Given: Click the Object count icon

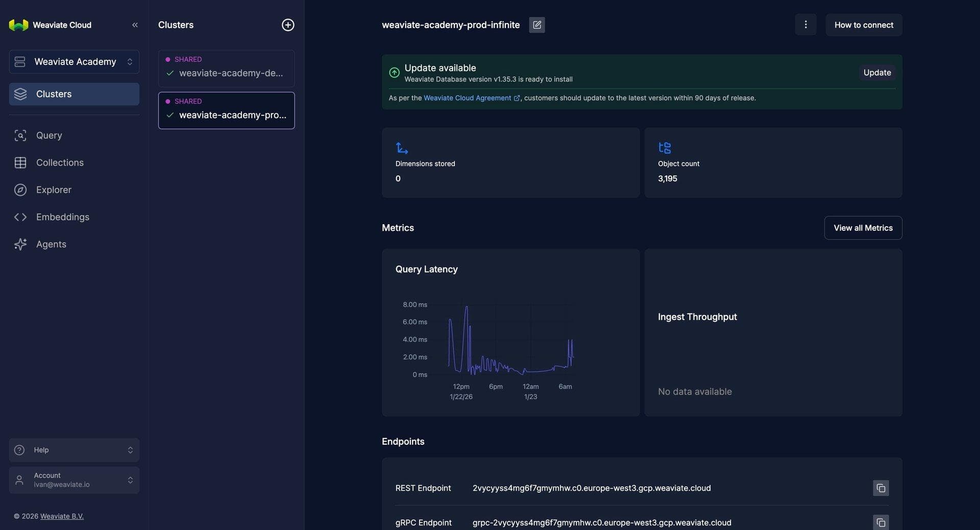Looking at the screenshot, I should point(665,148).
